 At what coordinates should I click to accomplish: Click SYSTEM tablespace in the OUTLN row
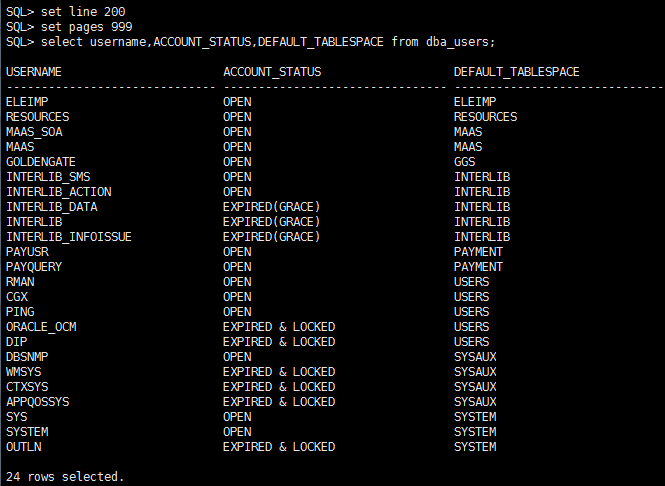click(x=475, y=447)
